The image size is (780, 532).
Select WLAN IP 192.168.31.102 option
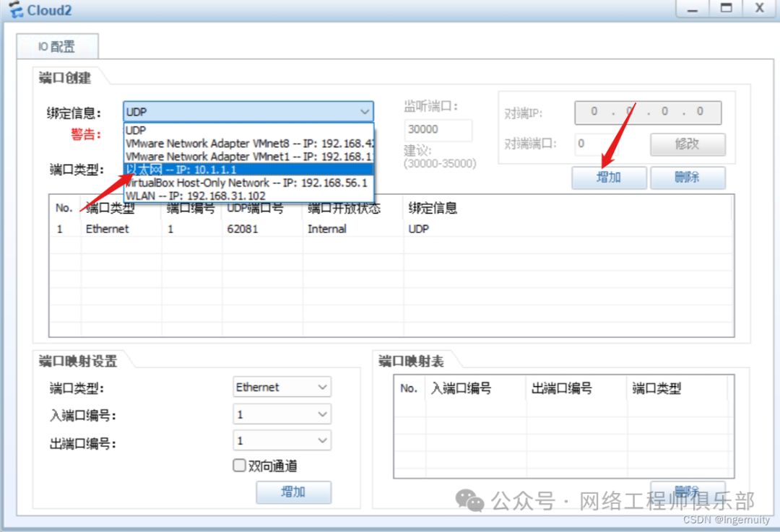[248, 196]
